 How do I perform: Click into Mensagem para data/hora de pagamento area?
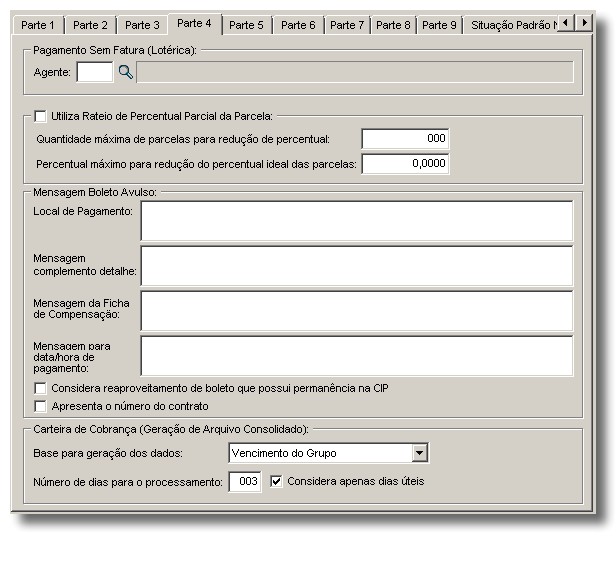point(357,356)
